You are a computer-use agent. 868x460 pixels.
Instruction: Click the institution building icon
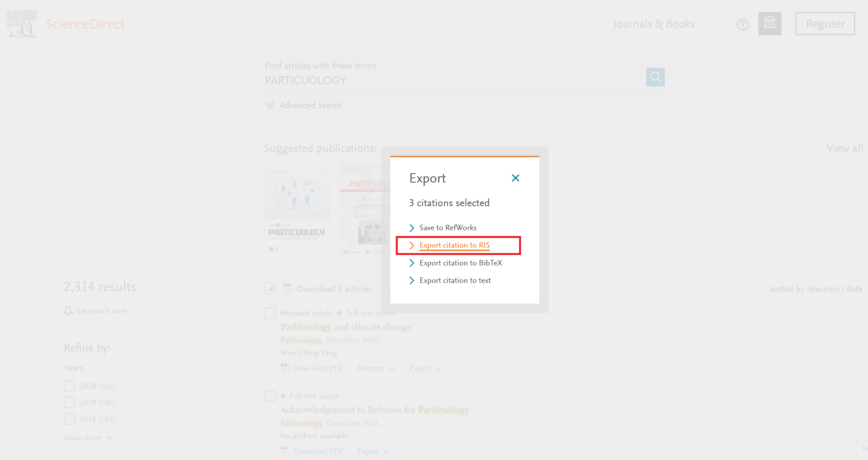(x=770, y=24)
